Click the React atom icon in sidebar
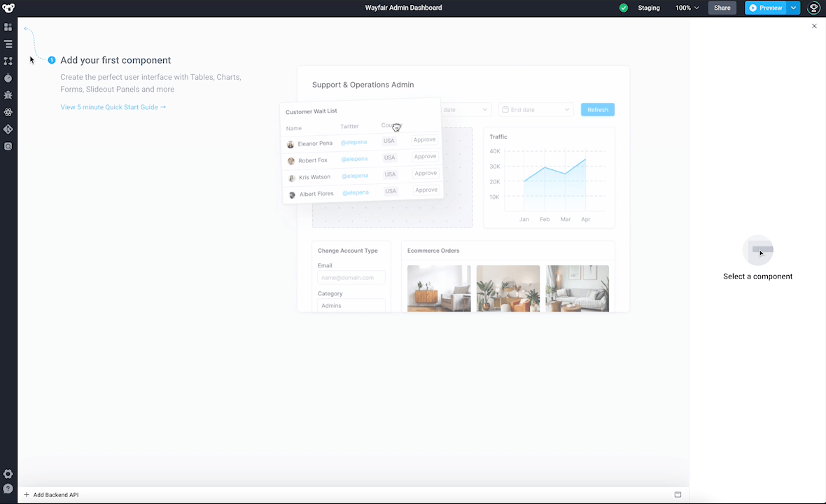Viewport: 826px width, 504px height. pyautogui.click(x=8, y=112)
